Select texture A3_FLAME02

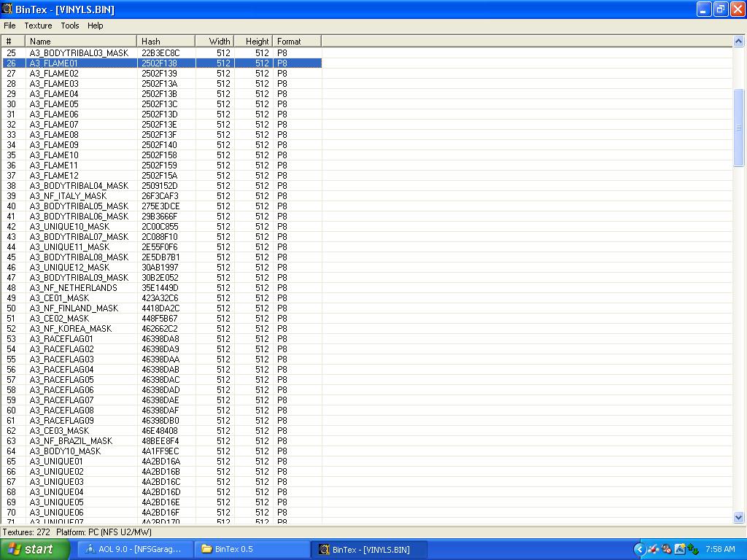tap(54, 74)
